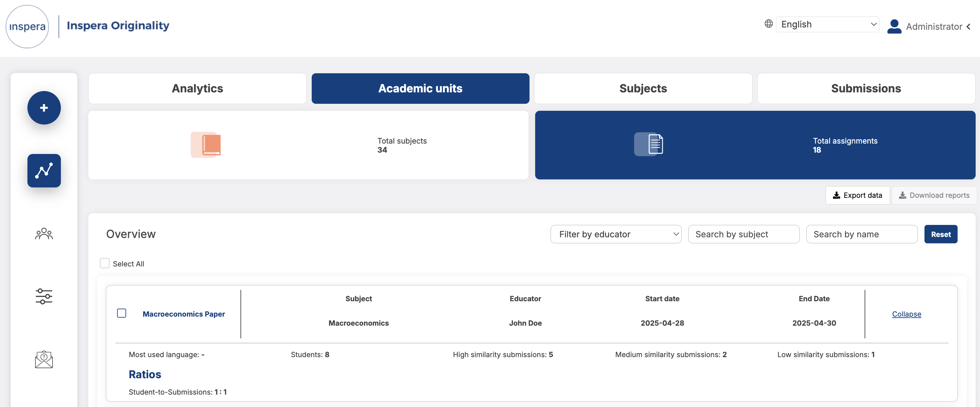Click the Administrator user avatar icon

coord(894,26)
